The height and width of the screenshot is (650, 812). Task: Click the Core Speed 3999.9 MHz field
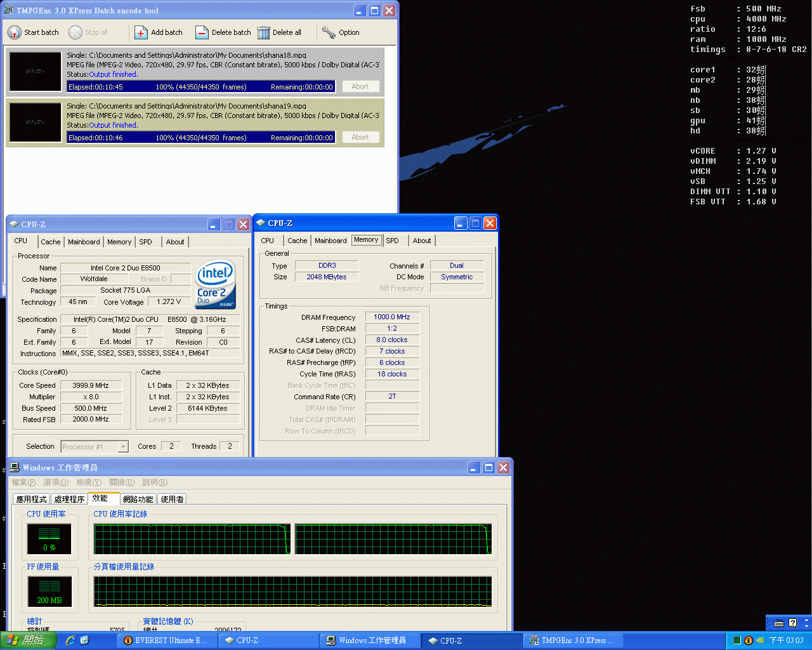click(91, 385)
